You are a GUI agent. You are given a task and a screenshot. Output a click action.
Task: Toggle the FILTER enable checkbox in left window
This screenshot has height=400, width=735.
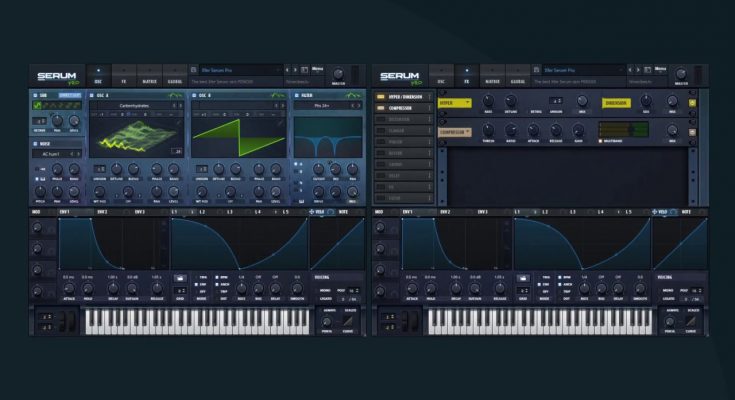296,95
